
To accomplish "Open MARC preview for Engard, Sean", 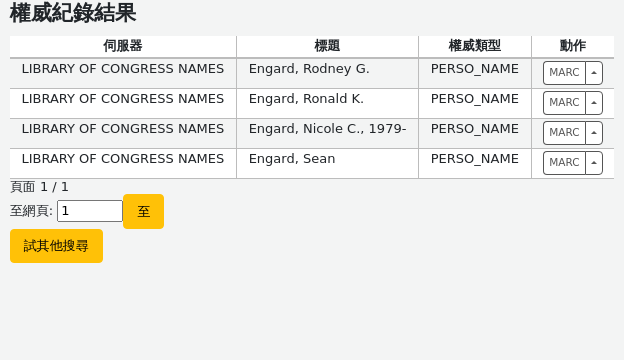I will point(564,163).
